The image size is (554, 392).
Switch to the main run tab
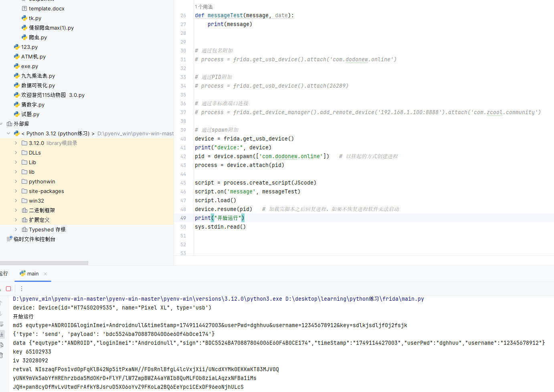pos(32,274)
